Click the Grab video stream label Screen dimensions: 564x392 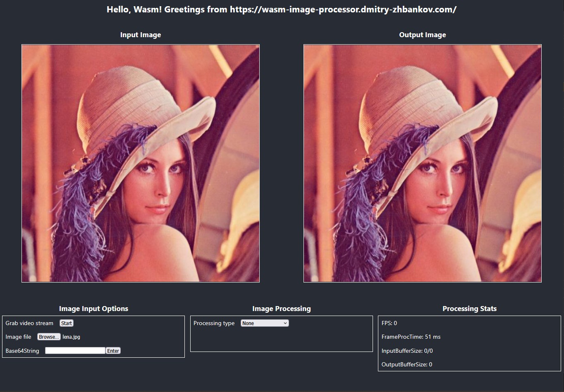coord(29,323)
